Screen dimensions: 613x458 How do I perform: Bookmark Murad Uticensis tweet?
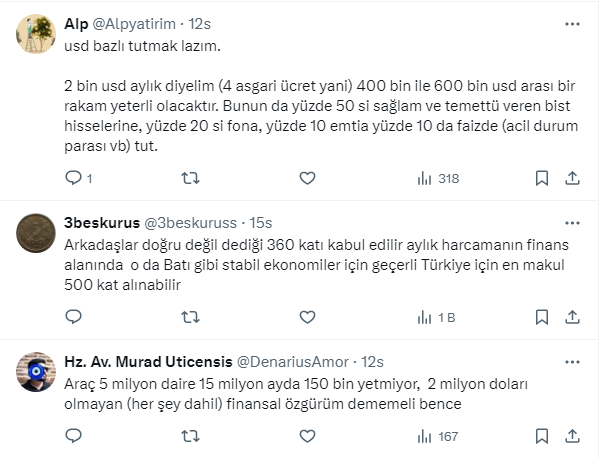(x=541, y=436)
